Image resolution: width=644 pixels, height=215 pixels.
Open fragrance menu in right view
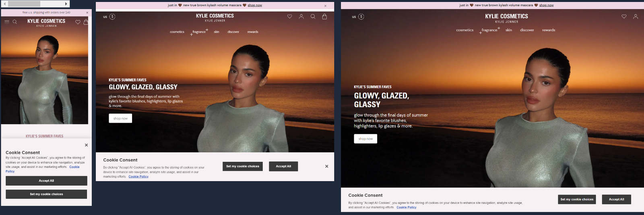click(489, 30)
